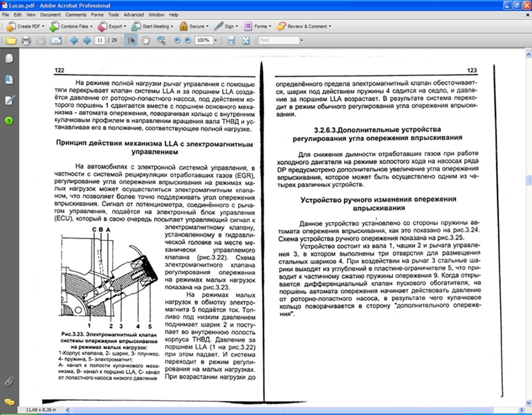Open the zoom percentage dropdown
Image resolution: width=532 pixels, height=415 pixels.
(214, 41)
